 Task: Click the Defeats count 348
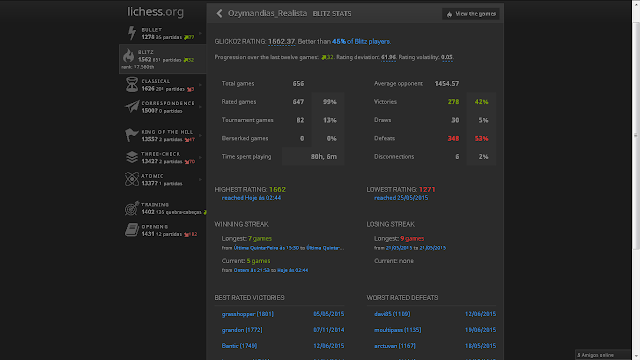453,139
